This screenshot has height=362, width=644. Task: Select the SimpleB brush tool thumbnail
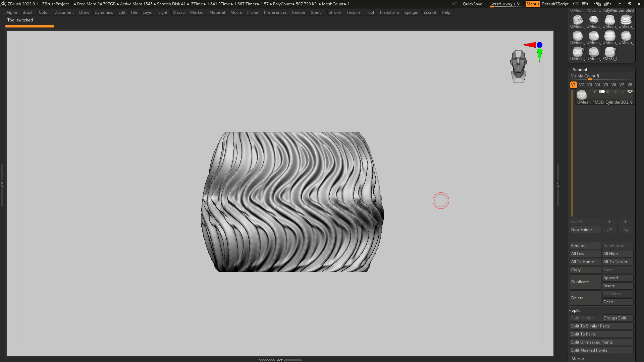click(x=626, y=10)
